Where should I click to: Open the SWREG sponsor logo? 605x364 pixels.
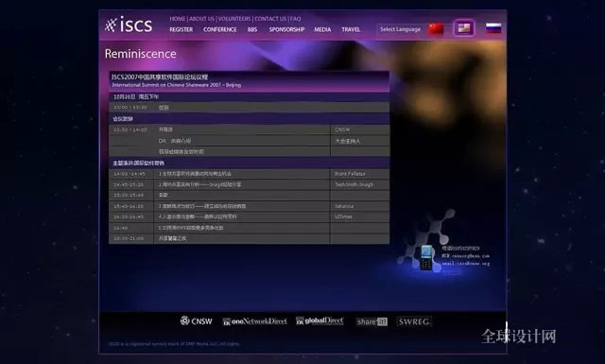coord(414,321)
